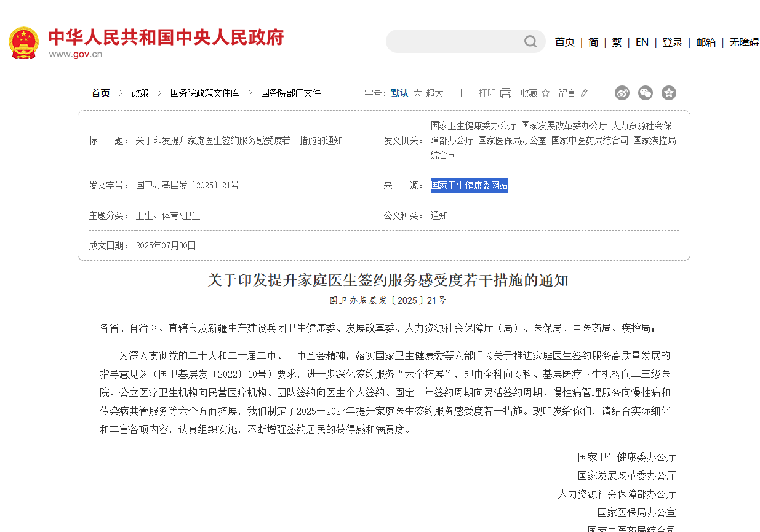Open the 邮箱 mailbox link
The height and width of the screenshot is (532, 760).
coord(705,42)
